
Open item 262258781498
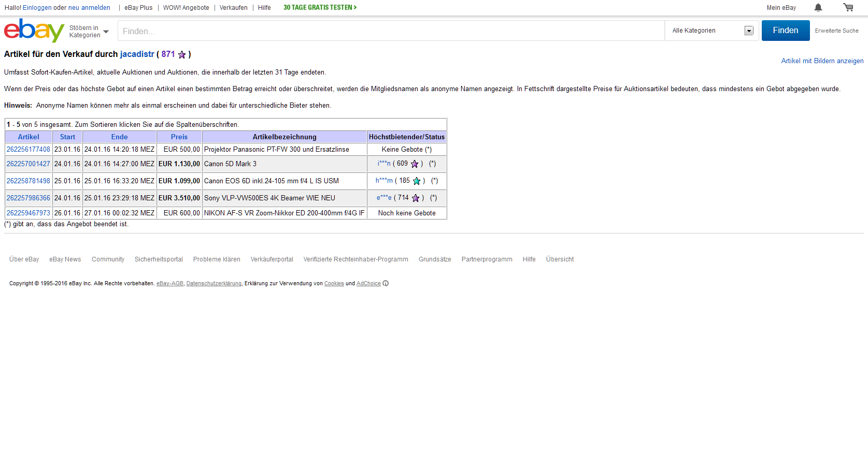(x=29, y=181)
